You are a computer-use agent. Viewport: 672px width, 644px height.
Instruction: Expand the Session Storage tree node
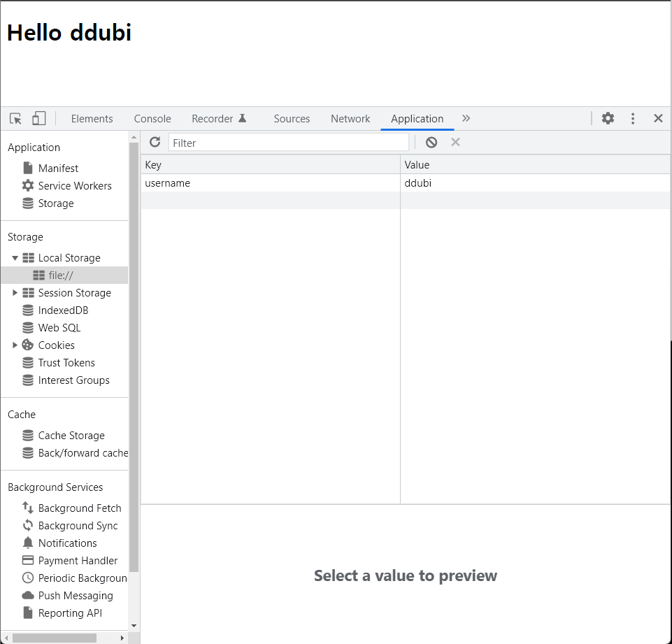click(x=15, y=293)
